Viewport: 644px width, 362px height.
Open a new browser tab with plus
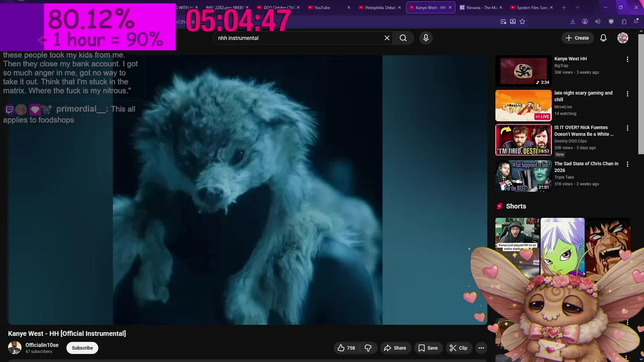click(x=564, y=8)
